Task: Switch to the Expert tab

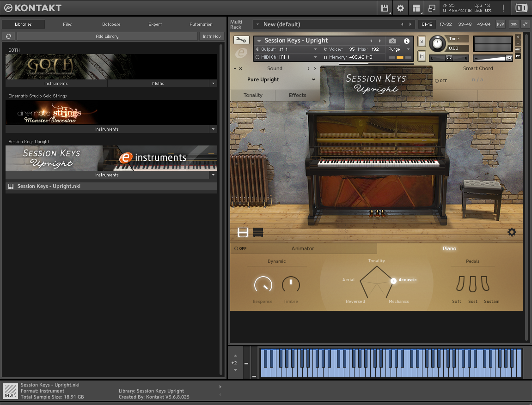Action: (155, 24)
